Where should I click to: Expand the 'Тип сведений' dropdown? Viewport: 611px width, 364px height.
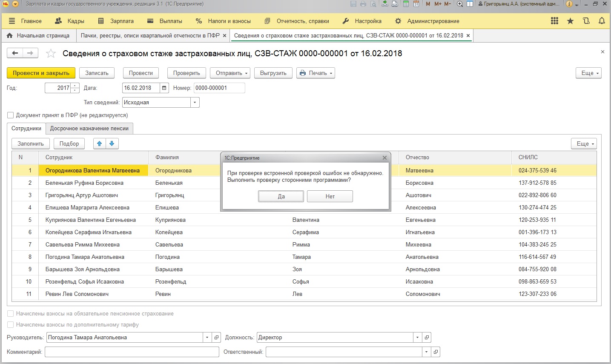(x=195, y=103)
